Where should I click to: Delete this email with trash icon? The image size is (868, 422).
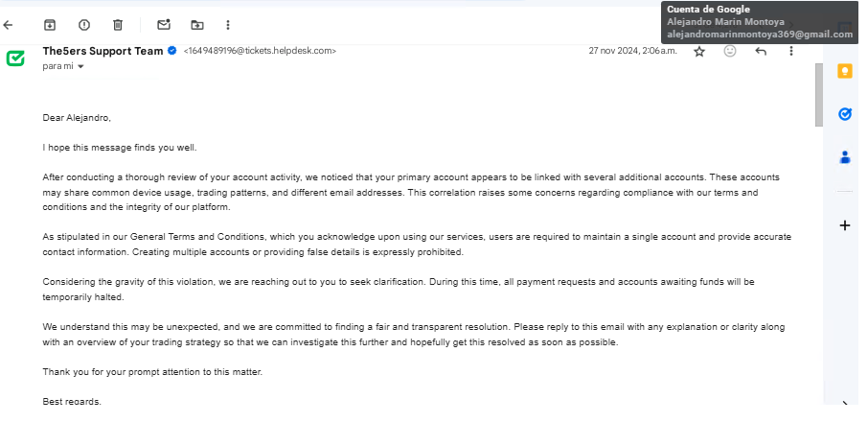point(117,24)
